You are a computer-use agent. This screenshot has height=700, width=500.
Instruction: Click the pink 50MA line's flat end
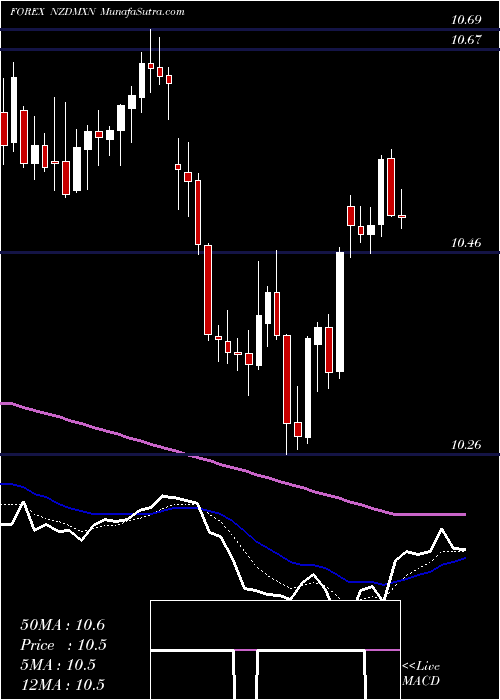[x=430, y=515]
